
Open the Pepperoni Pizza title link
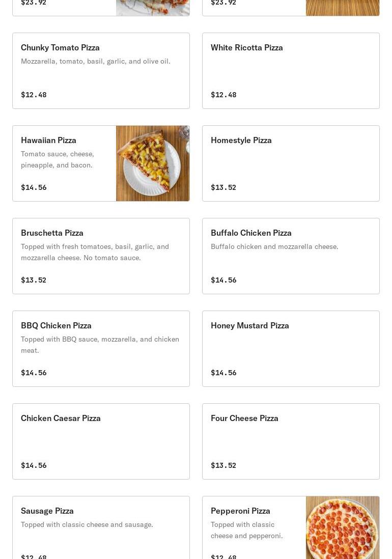240,511
